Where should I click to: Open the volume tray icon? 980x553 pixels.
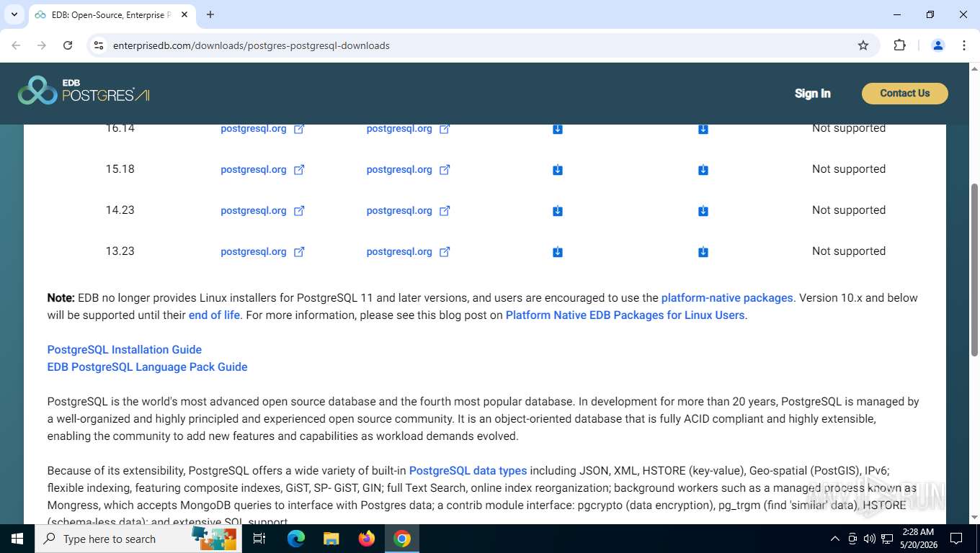pos(870,539)
